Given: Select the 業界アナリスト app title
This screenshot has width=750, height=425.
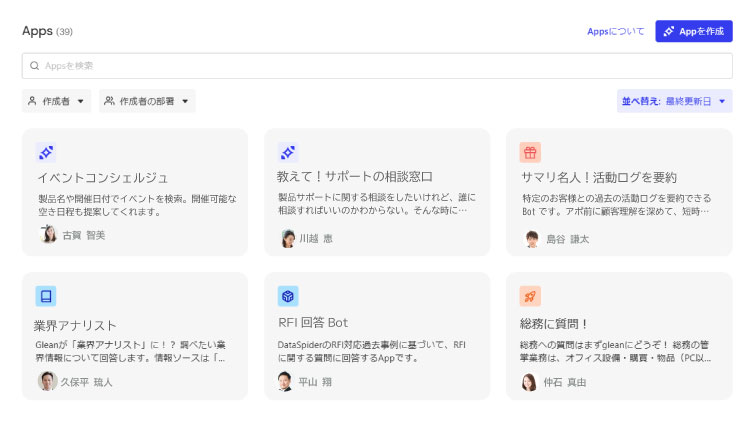Looking at the screenshot, I should pyautogui.click(x=76, y=325).
